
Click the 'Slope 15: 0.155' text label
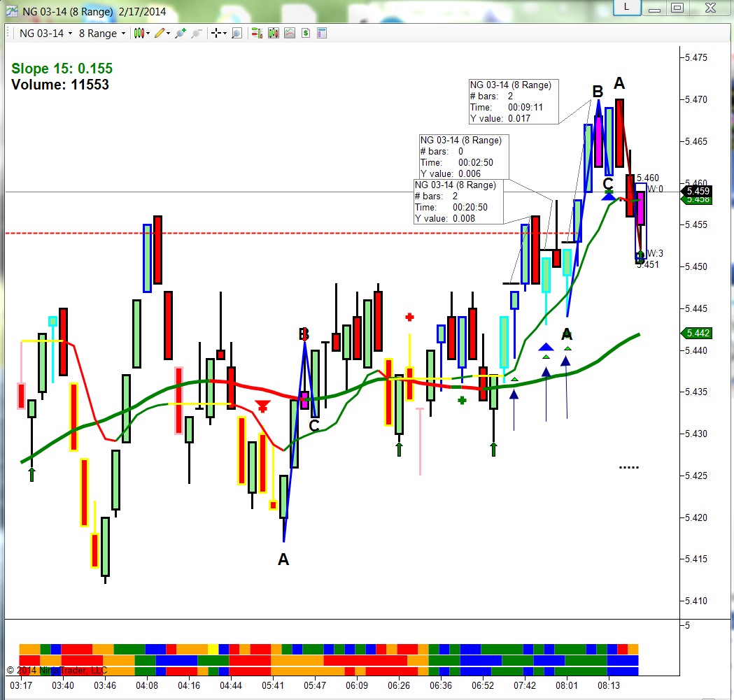(x=62, y=69)
